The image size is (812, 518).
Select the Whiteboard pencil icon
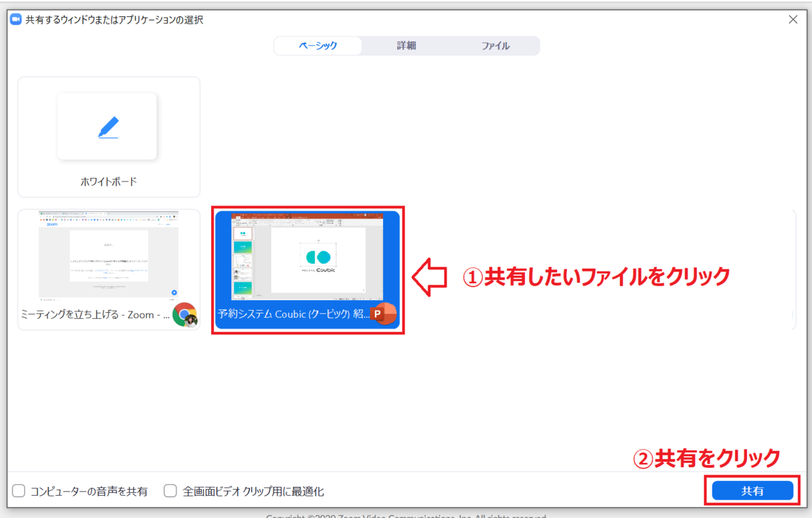108,127
